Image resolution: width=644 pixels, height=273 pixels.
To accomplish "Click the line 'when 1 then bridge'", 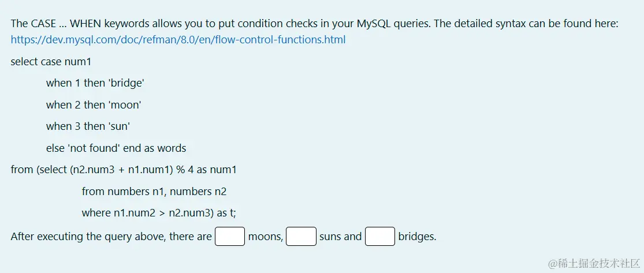I will tap(95, 83).
